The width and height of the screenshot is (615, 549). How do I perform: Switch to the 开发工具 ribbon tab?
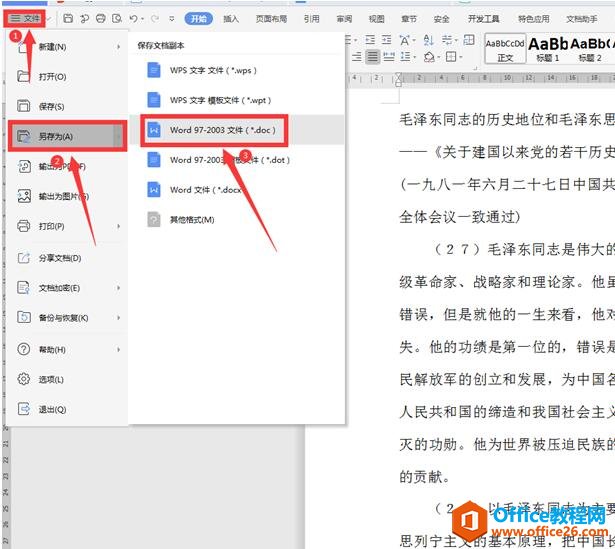tap(483, 18)
